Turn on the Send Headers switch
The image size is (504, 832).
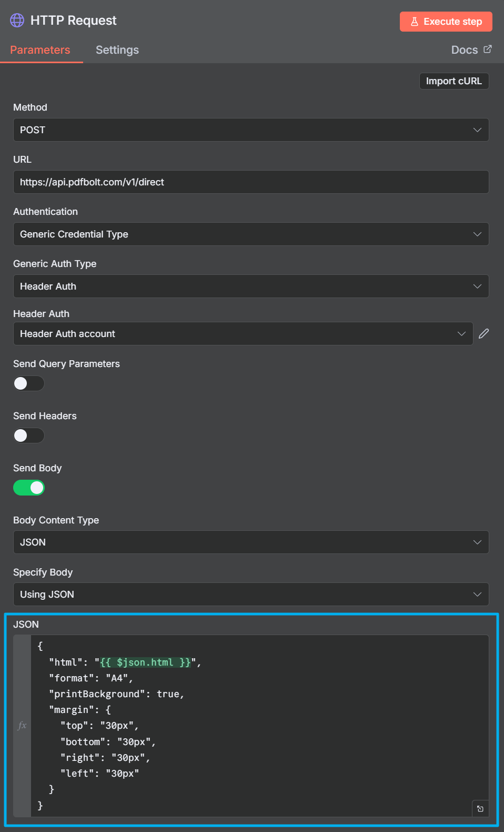[x=29, y=435]
